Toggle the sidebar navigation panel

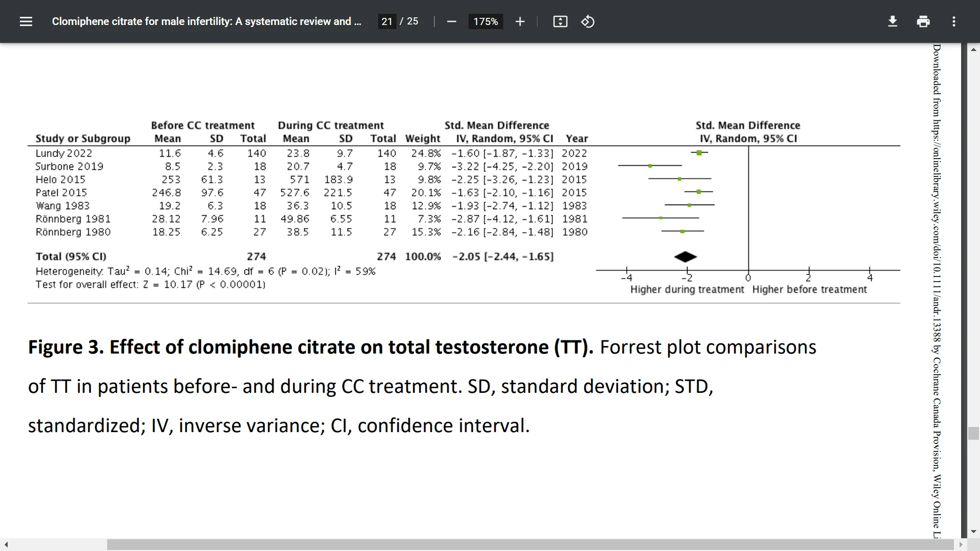coord(26,21)
